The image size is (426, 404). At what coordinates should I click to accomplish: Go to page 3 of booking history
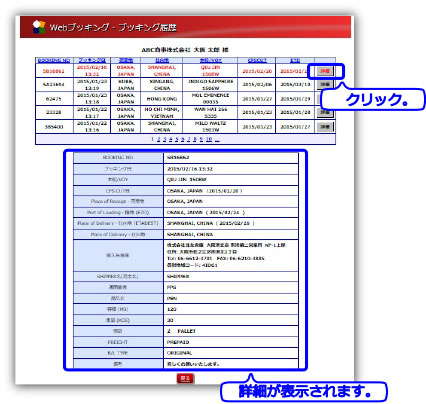tap(165, 139)
